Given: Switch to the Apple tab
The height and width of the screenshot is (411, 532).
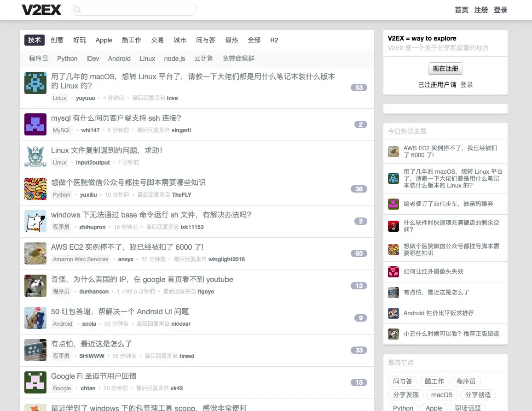Looking at the screenshot, I should 104,40.
